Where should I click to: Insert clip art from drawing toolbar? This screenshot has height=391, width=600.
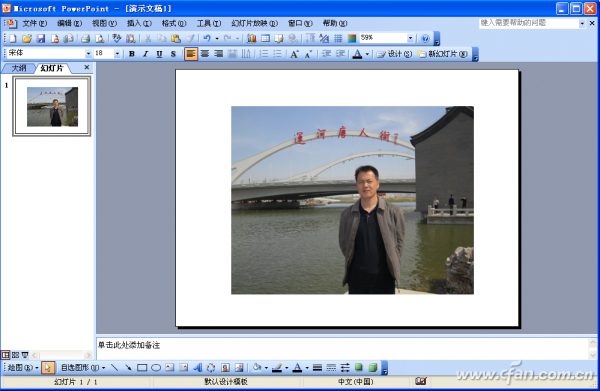click(x=225, y=368)
